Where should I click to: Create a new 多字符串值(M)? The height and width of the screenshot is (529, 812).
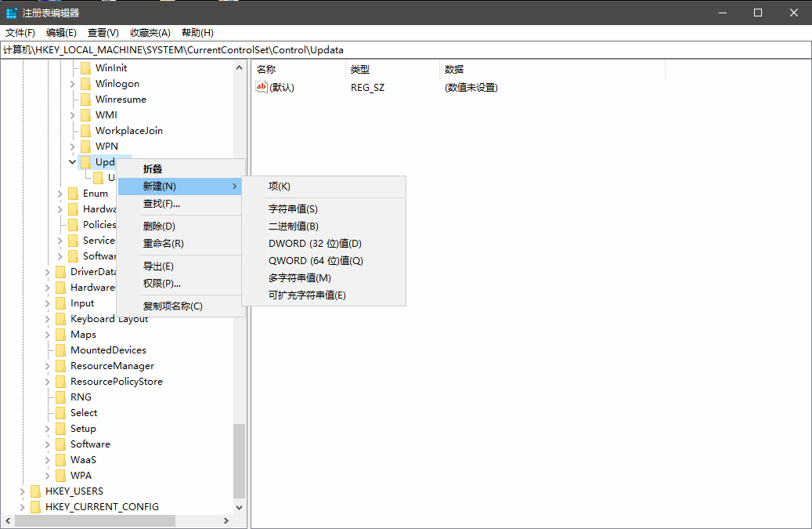pyautogui.click(x=323, y=277)
